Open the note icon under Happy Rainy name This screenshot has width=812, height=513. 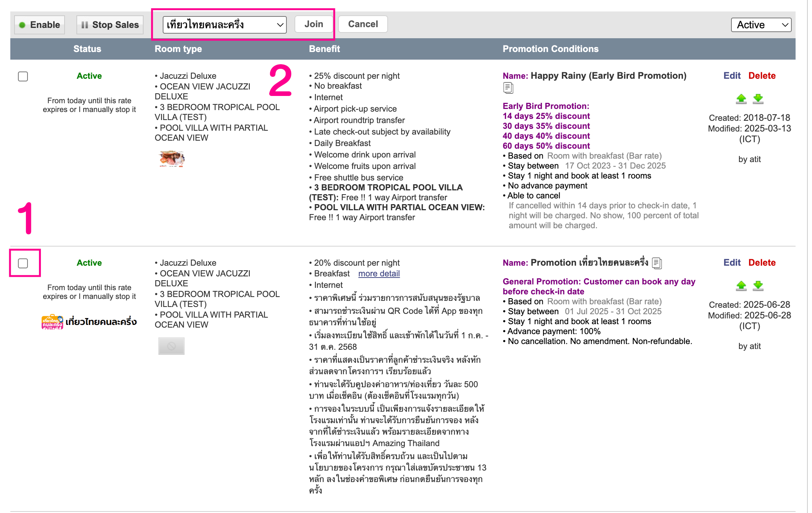coord(508,88)
